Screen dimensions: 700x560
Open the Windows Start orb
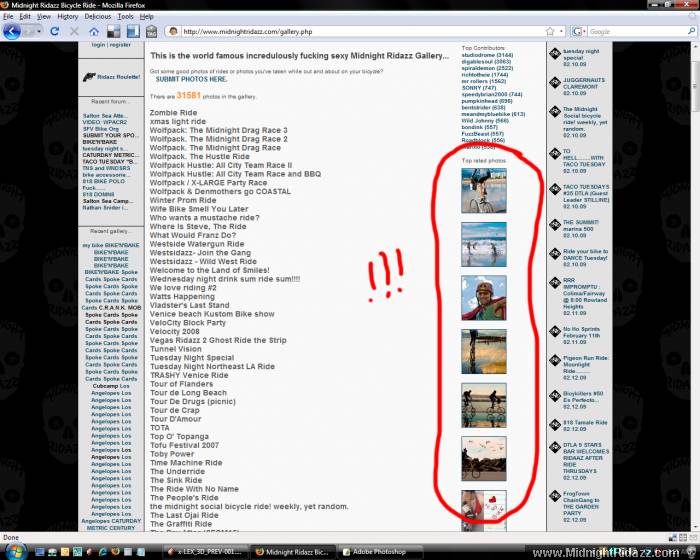point(17,551)
